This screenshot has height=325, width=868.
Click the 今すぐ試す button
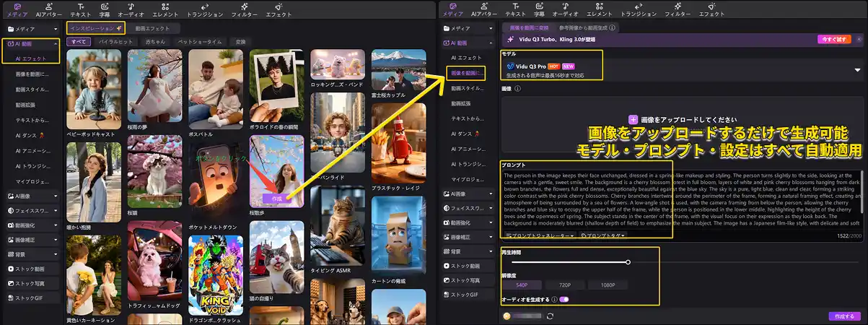tap(835, 39)
